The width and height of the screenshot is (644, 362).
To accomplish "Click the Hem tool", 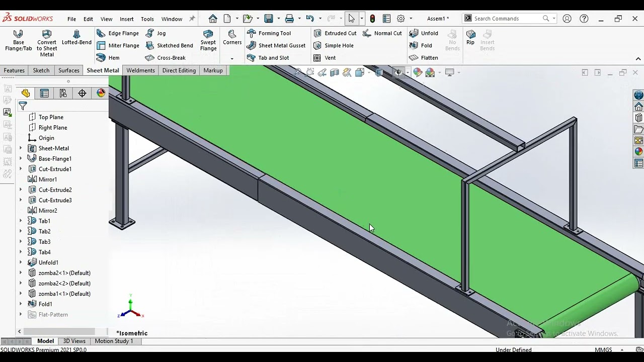I will (108, 58).
